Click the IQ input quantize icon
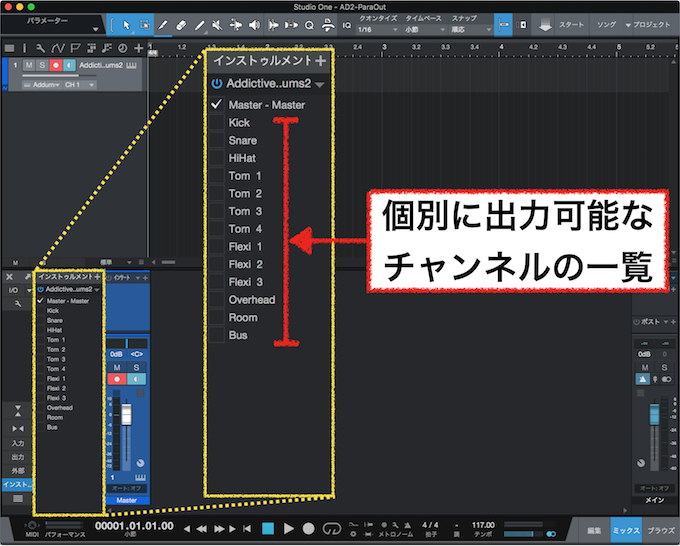The height and width of the screenshot is (546, 680). tap(347, 25)
